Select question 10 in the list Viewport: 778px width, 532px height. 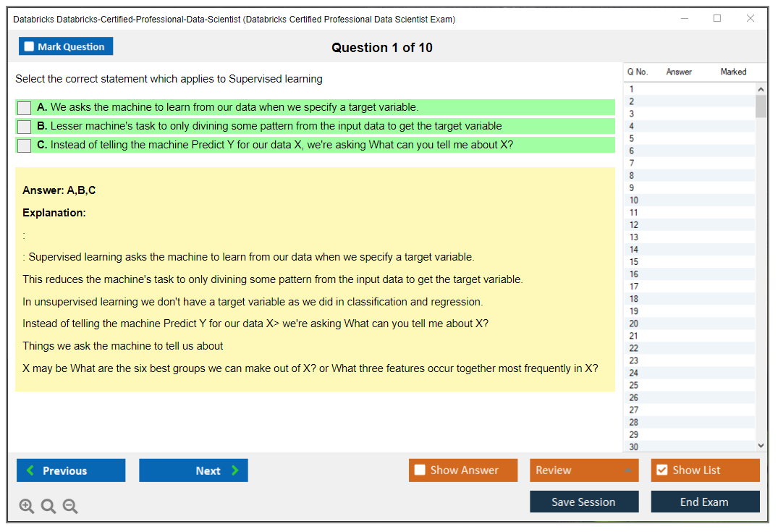(634, 200)
